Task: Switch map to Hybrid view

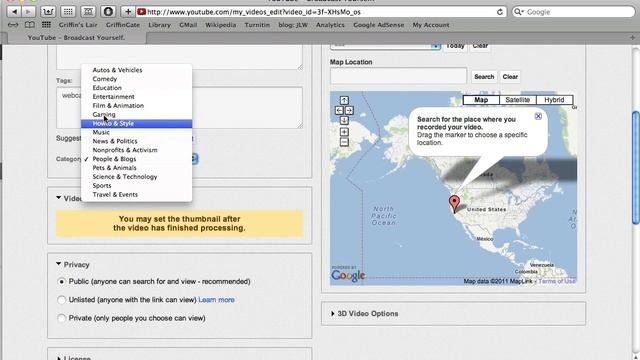Action: point(554,100)
